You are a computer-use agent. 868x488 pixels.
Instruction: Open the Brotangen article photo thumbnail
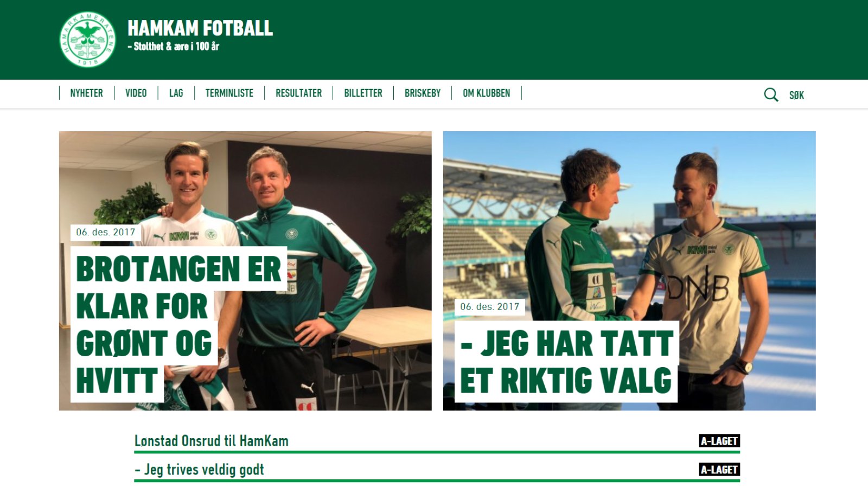245,271
